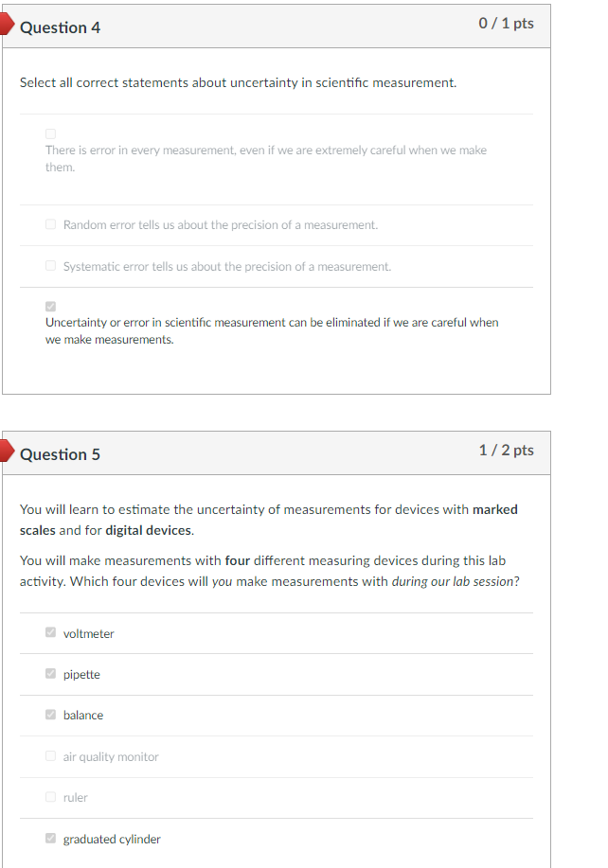Select the Question 5 header

coord(61,454)
